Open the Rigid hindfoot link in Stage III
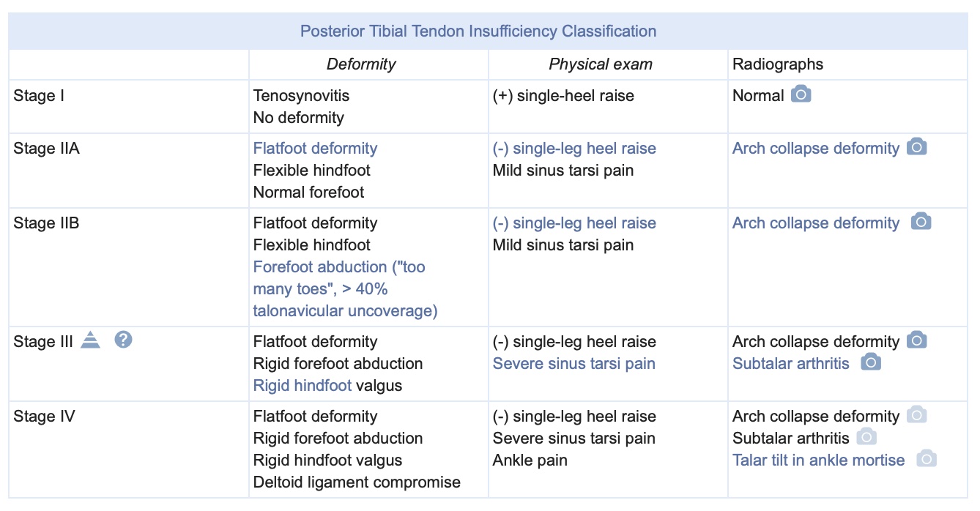980x511 pixels. [302, 386]
